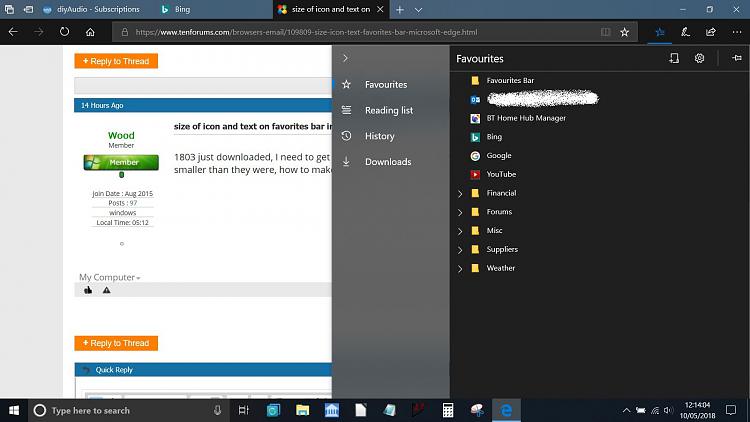Like the post with thumbs up
Viewport: 750px width, 422px height.
[x=88, y=290]
